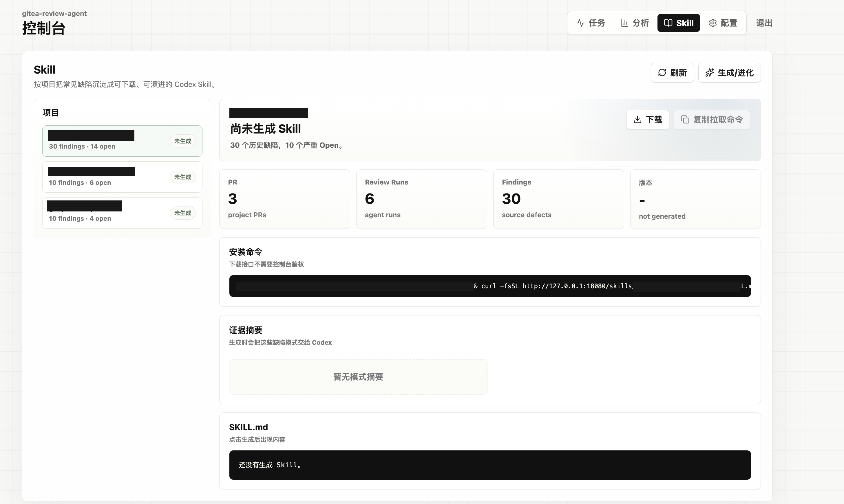Click the bar chart icon beside 分析

pyautogui.click(x=624, y=23)
